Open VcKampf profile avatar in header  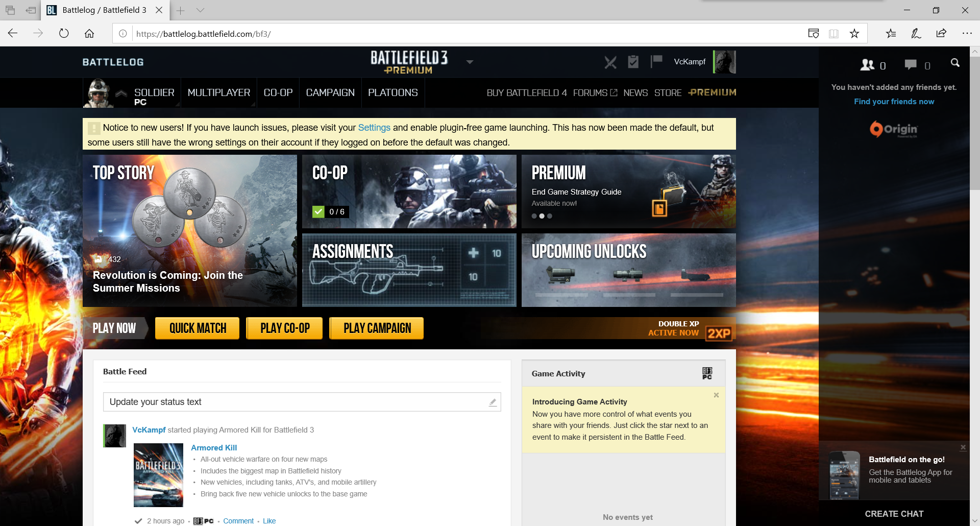pyautogui.click(x=724, y=62)
